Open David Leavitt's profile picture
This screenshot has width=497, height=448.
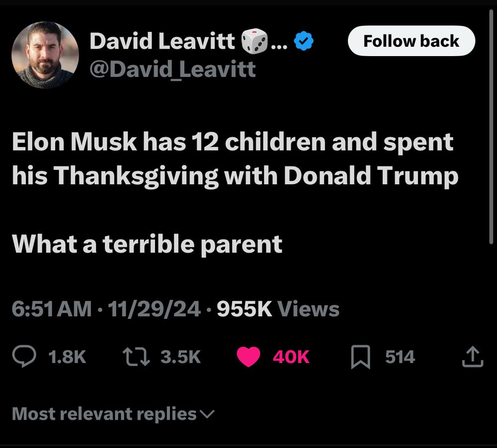coord(45,55)
